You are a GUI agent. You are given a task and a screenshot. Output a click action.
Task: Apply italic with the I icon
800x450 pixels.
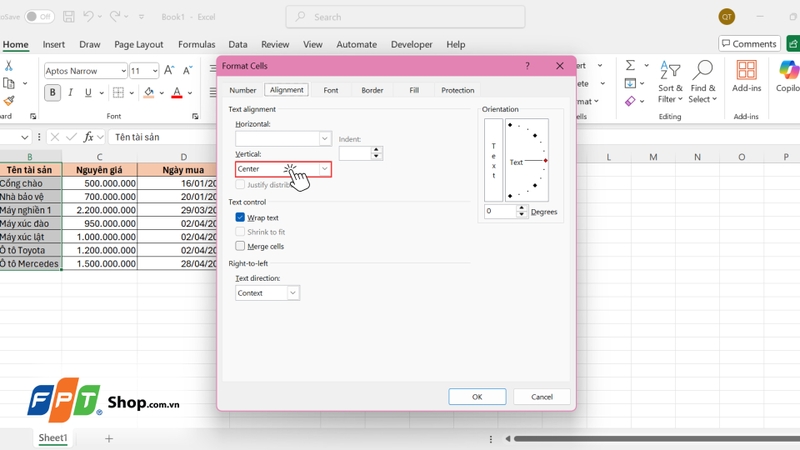pyautogui.click(x=70, y=92)
